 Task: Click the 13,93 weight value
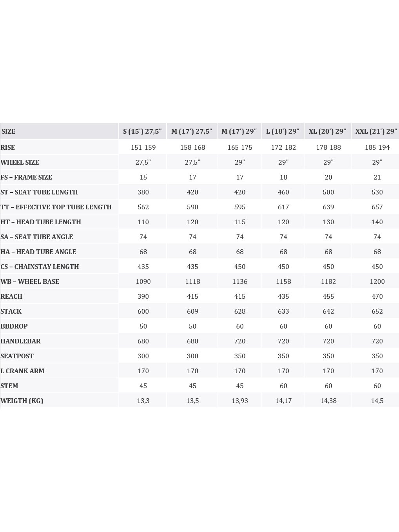[240, 401]
